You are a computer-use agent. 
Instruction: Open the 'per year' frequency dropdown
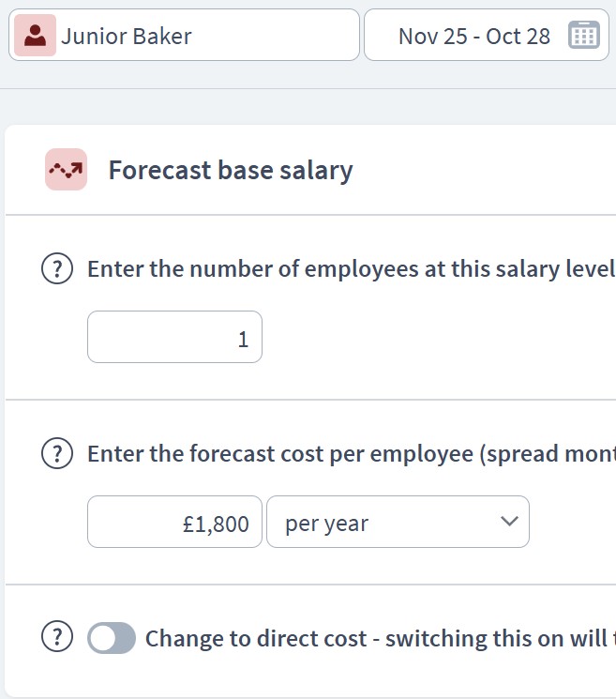click(x=398, y=522)
